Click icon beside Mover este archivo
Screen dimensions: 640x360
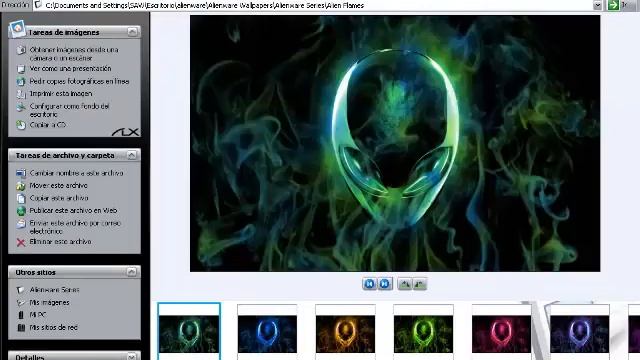coord(21,186)
